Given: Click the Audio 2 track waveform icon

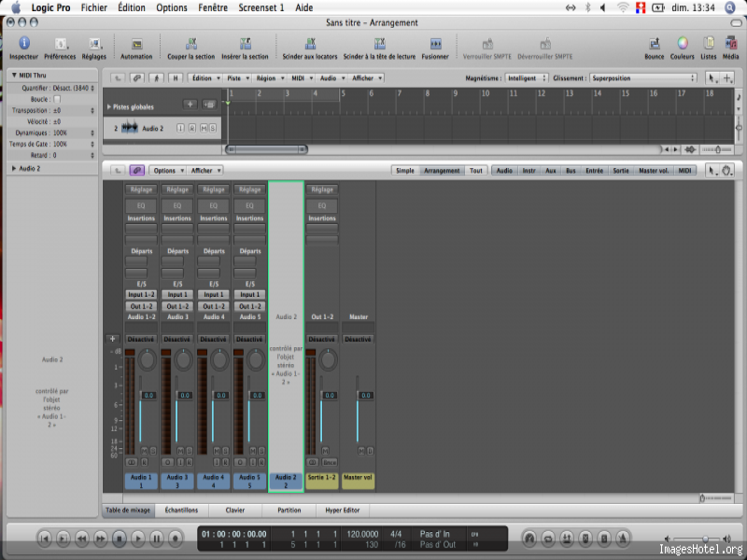Looking at the screenshot, I should point(130,128).
